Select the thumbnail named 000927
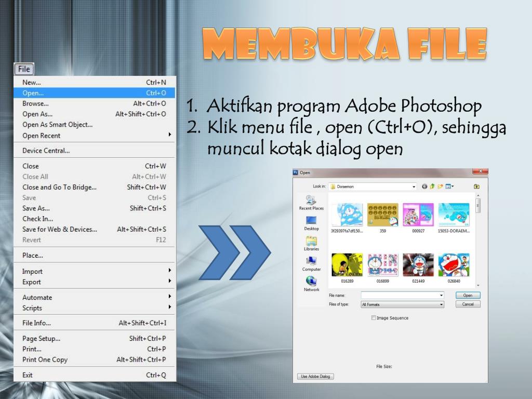532x399 pixels. coord(418,218)
